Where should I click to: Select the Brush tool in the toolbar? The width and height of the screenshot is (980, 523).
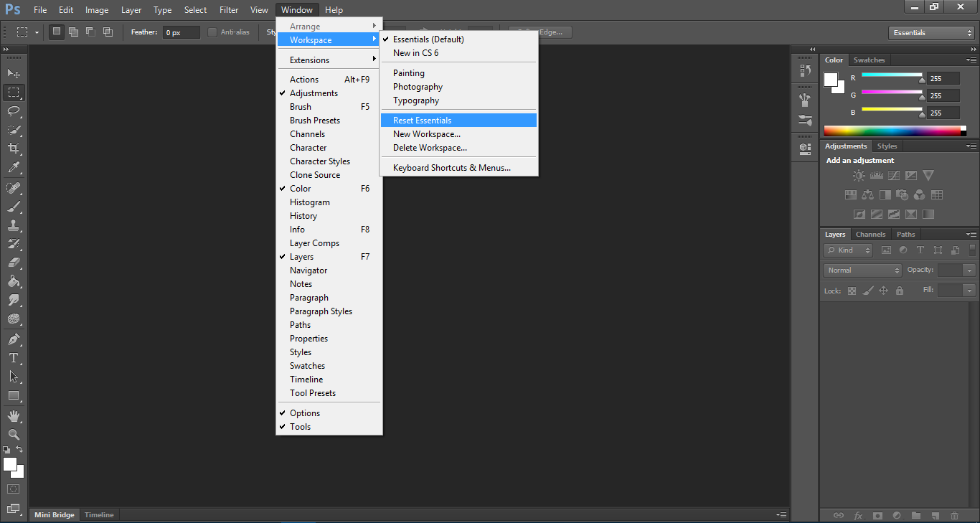coord(14,207)
